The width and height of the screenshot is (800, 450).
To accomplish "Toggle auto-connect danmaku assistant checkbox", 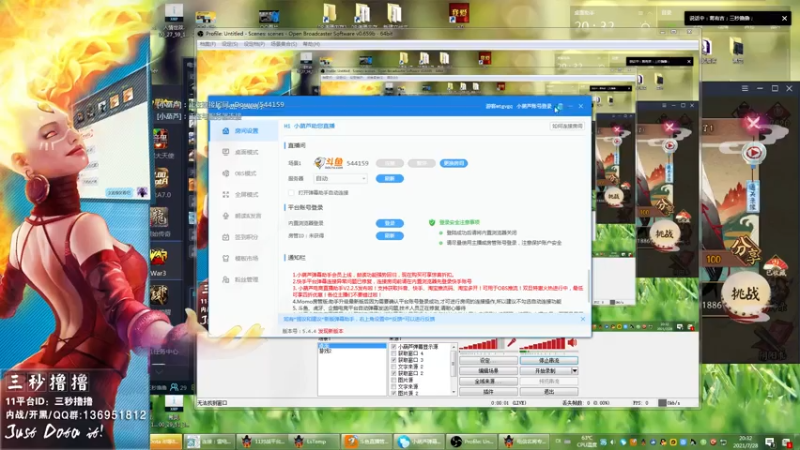I will pos(291,193).
